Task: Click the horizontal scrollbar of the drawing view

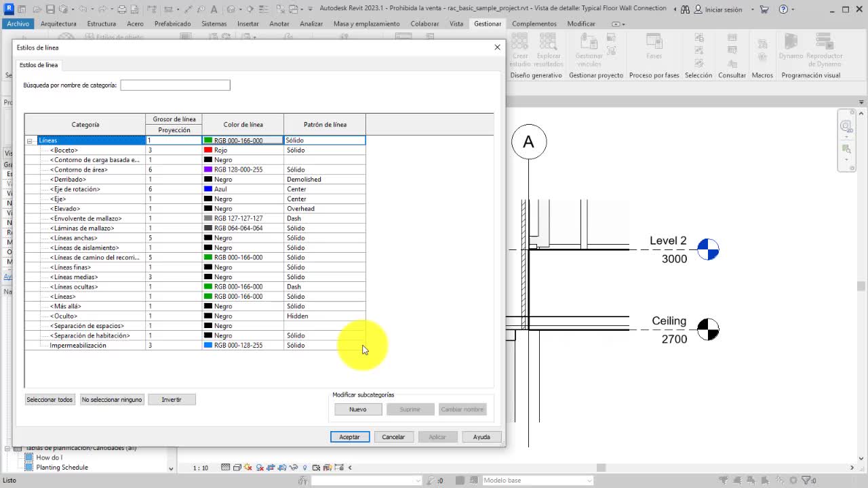Action: (x=600, y=467)
